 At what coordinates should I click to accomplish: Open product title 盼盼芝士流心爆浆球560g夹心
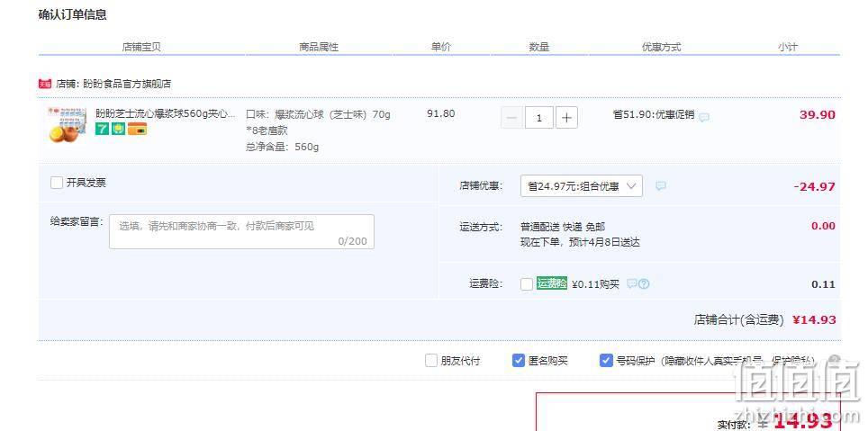(166, 113)
